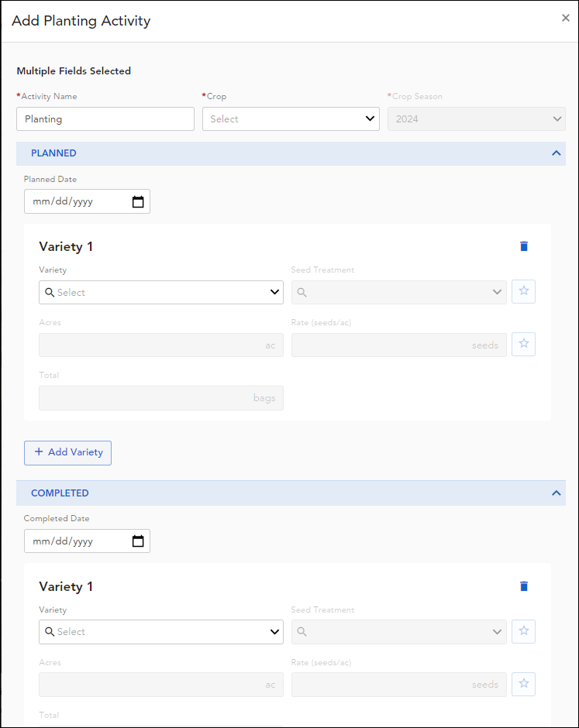The width and height of the screenshot is (579, 728).
Task: Click the star icon beside Completed Rate field
Action: 523,684
